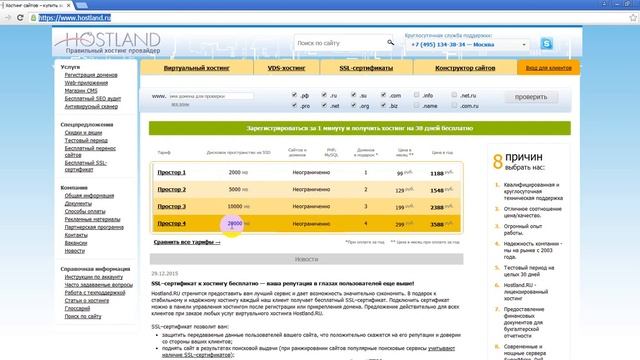The height and width of the screenshot is (360, 640).
Task: Toggle the .su domain checkbox
Action: click(x=353, y=95)
